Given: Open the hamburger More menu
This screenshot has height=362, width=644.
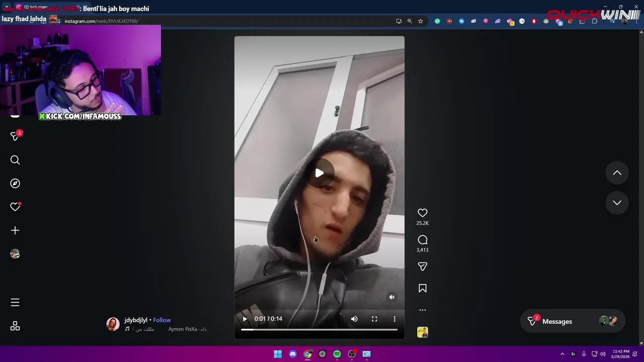Looking at the screenshot, I should point(15,302).
